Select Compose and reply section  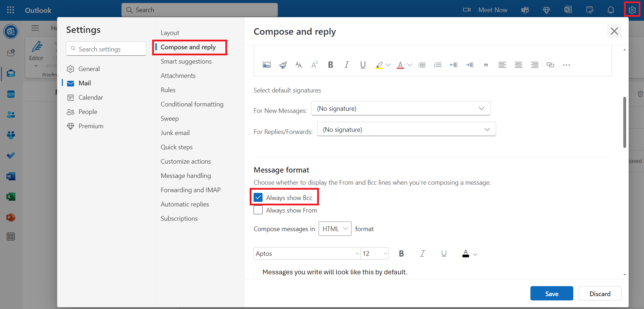tap(188, 47)
